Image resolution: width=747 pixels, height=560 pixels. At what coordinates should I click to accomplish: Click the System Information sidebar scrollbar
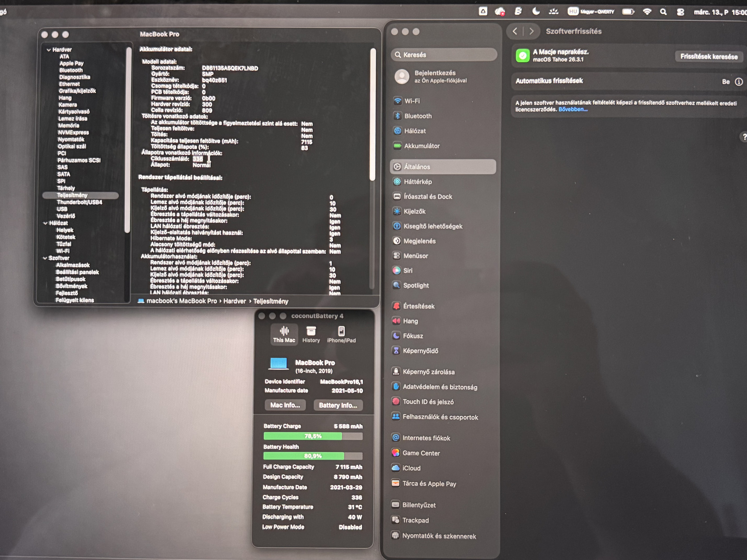point(128,139)
